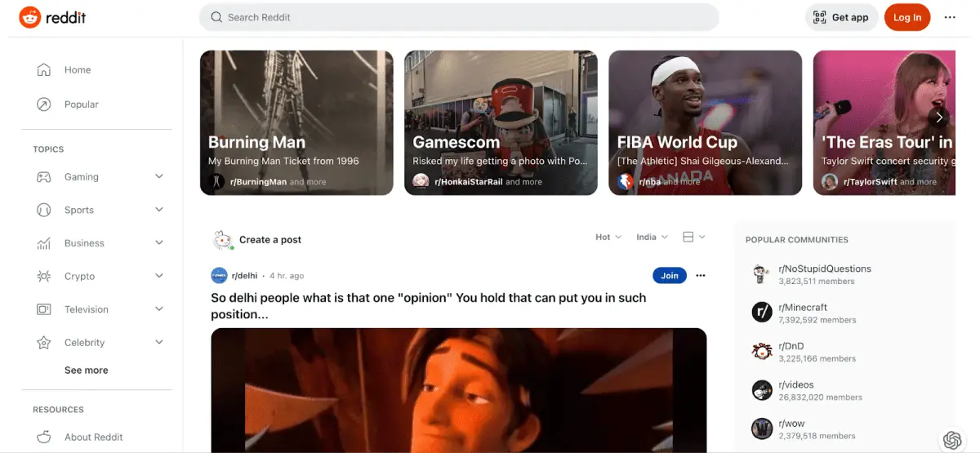This screenshot has width=980, height=453.
Task: Click the ChatGPT extension icon
Action: coord(952,440)
